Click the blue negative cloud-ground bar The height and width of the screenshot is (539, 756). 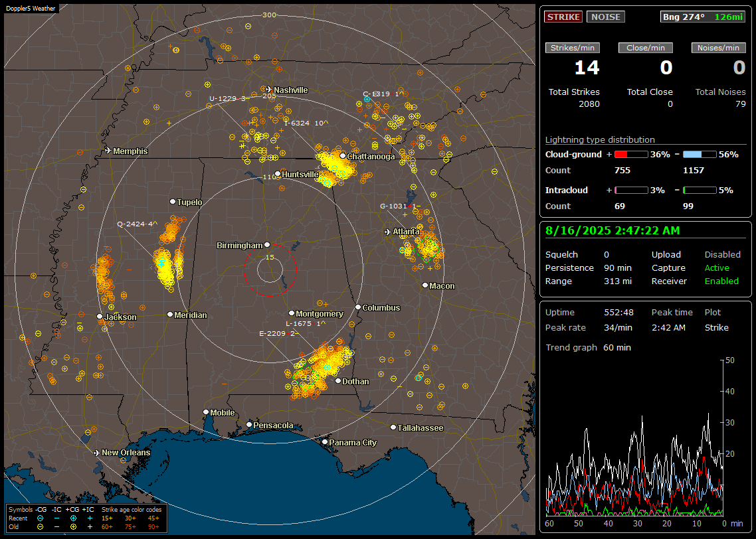point(700,155)
